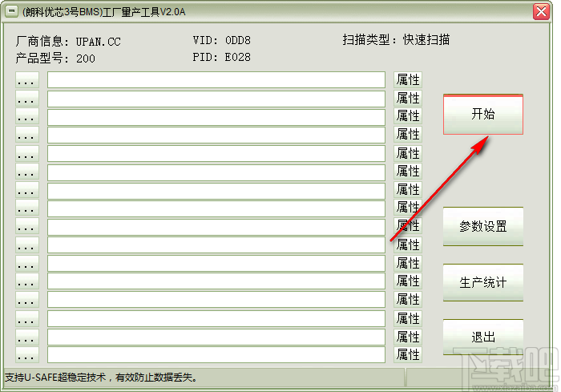Open 属性 properties for the fifth row
561x392 pixels.
pyautogui.click(x=408, y=154)
